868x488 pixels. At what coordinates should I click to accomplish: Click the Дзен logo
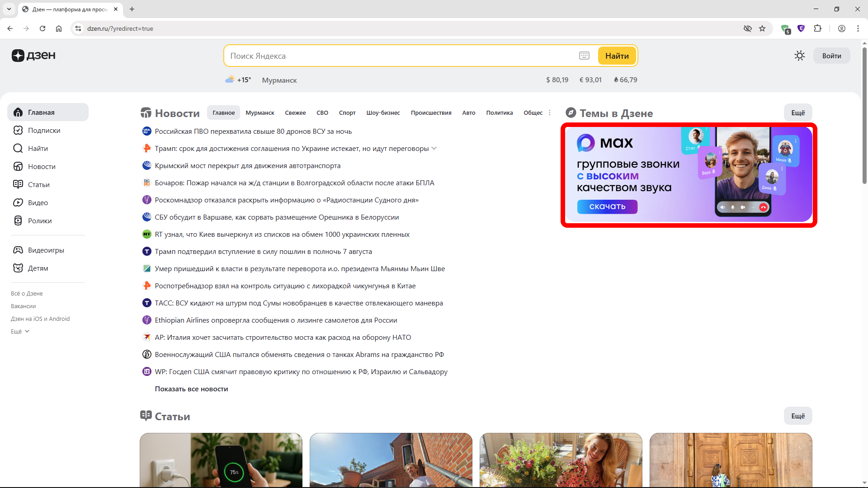point(33,55)
